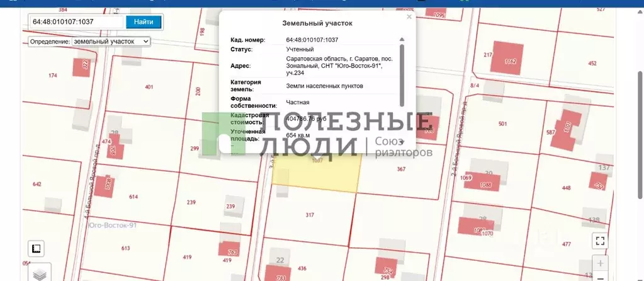Select parcel labeled 501
The image size is (644, 281).
[x=503, y=123]
